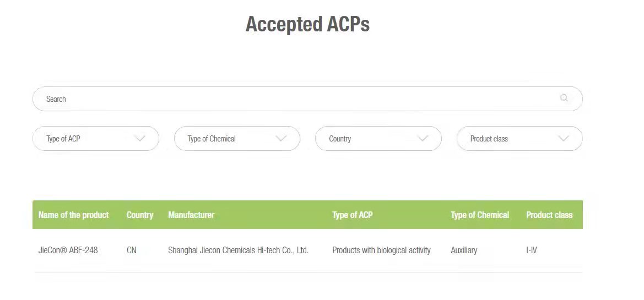The image size is (644, 300).
Task: Click the Product class chevron arrow
Action: [x=563, y=139]
